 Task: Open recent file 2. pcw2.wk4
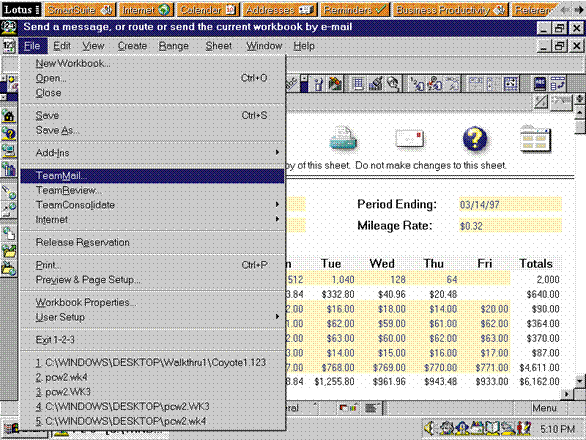[x=152, y=377]
